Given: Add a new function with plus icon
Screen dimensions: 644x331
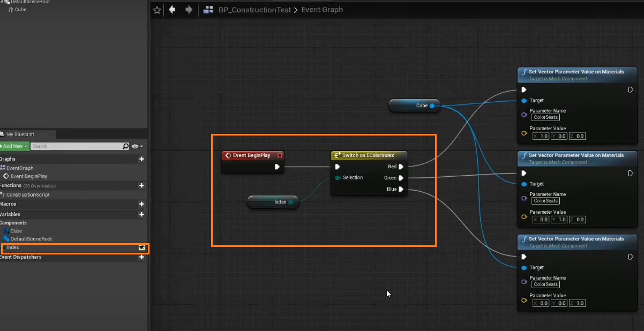Looking at the screenshot, I should point(141,186).
